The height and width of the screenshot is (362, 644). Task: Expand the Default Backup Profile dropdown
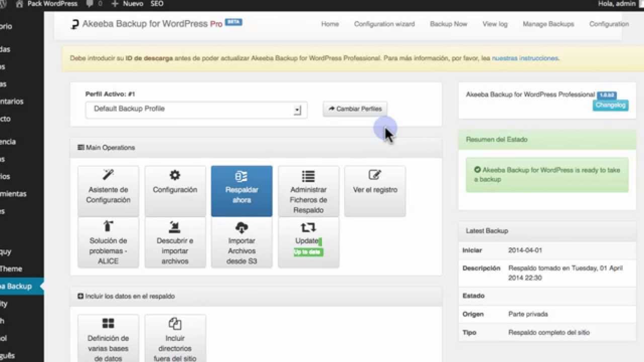pos(196,109)
